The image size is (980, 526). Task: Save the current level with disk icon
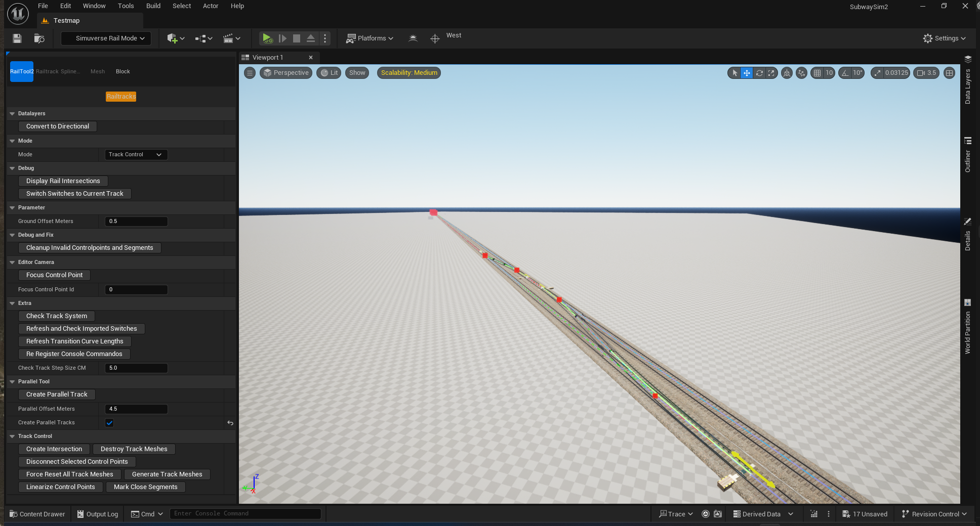(17, 38)
